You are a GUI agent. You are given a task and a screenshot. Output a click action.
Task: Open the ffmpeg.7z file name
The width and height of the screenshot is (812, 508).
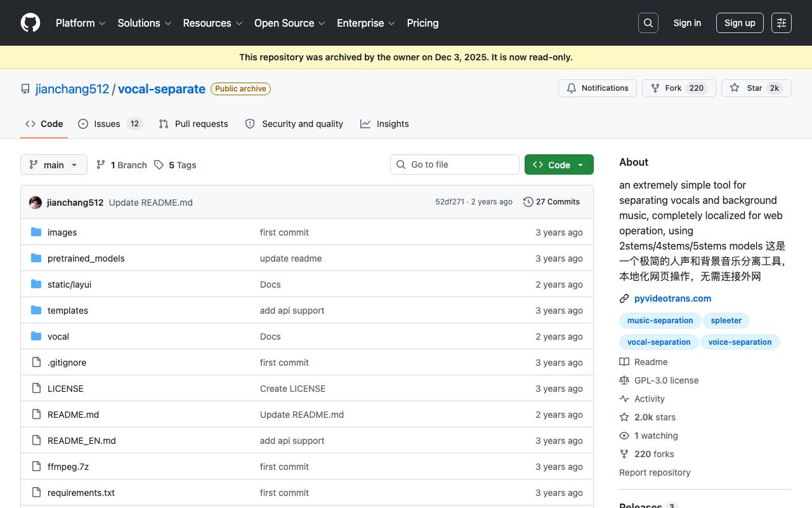(68, 467)
